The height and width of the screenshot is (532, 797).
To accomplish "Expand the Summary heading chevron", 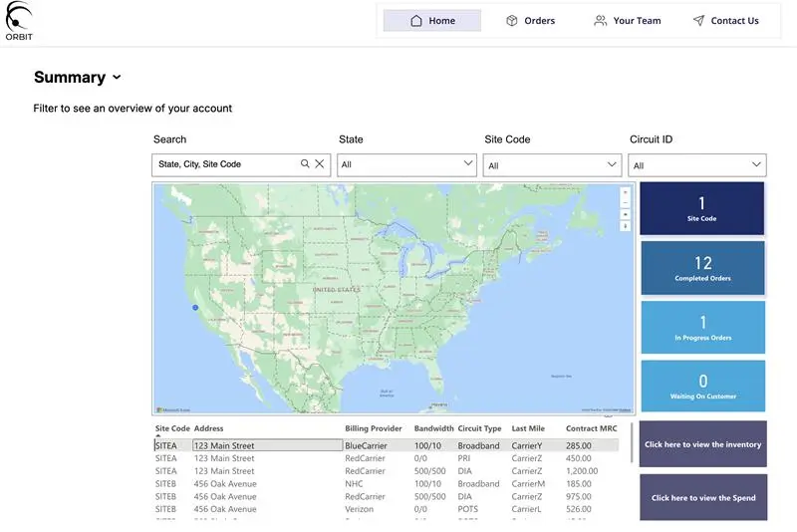I will point(117,78).
